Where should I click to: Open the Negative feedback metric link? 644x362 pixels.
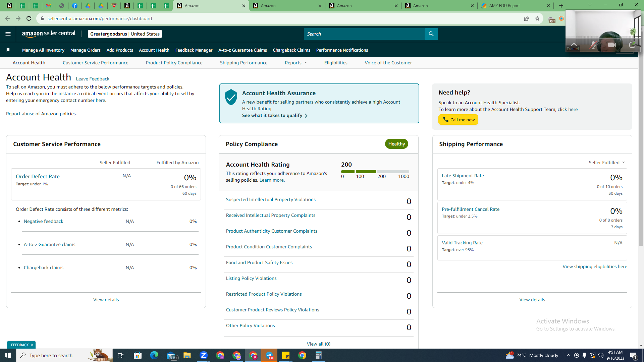[x=44, y=221]
